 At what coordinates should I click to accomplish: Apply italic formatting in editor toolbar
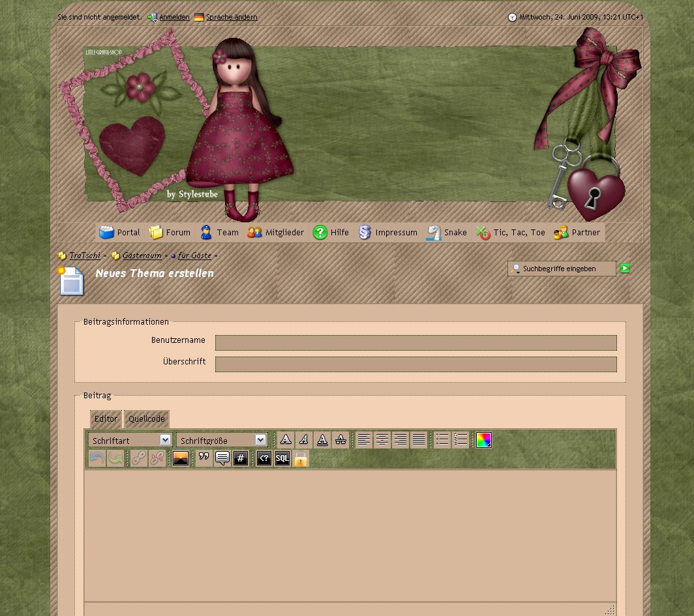pyautogui.click(x=304, y=440)
